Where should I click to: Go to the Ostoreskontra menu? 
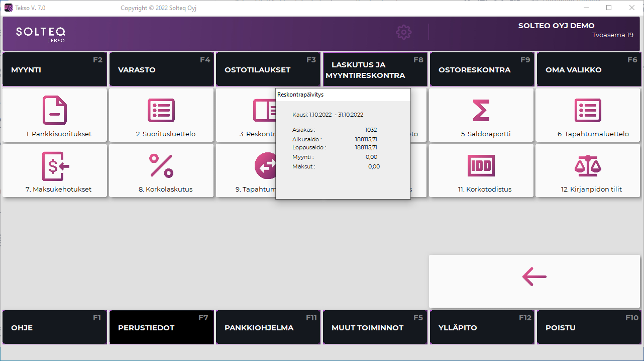[x=482, y=70]
